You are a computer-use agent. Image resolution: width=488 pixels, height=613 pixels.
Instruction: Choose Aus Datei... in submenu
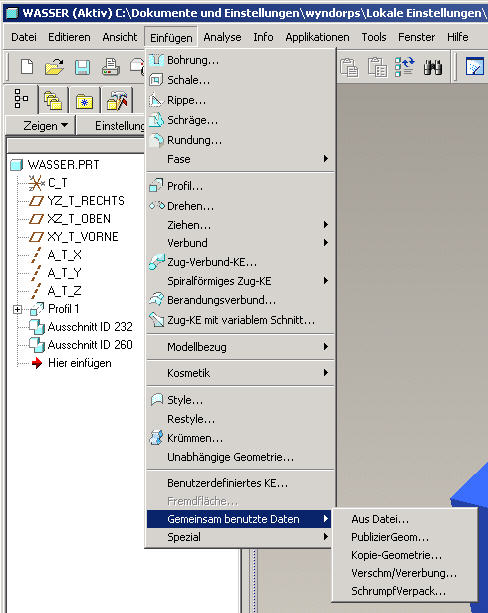(x=404, y=519)
